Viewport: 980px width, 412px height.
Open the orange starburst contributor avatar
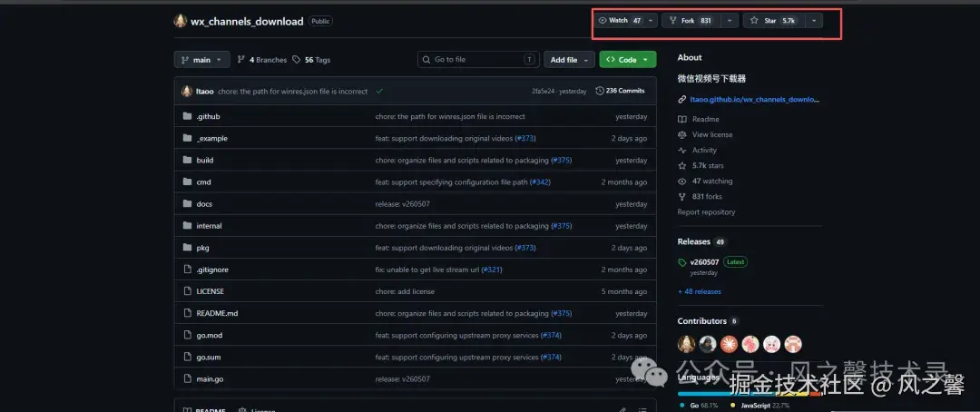pos(729,344)
